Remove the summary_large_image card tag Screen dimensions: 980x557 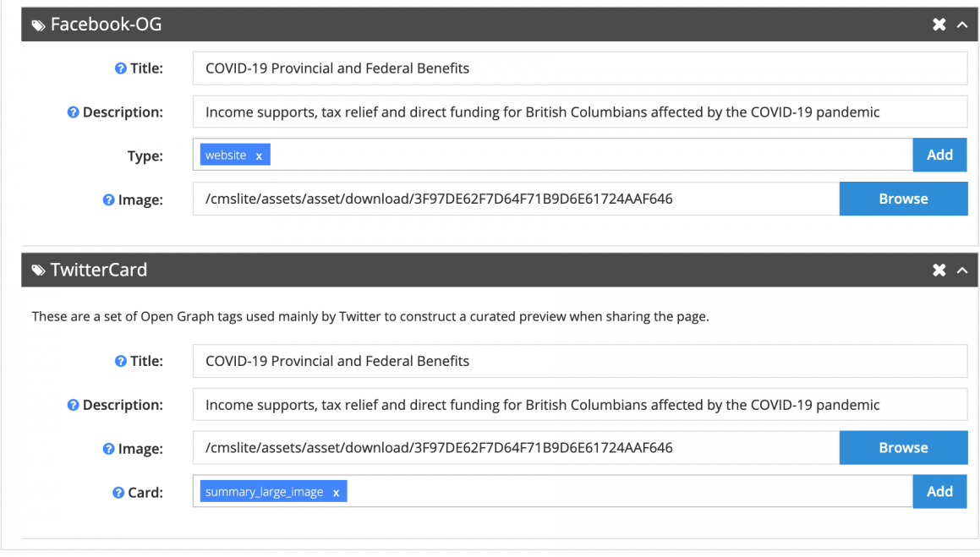click(336, 493)
